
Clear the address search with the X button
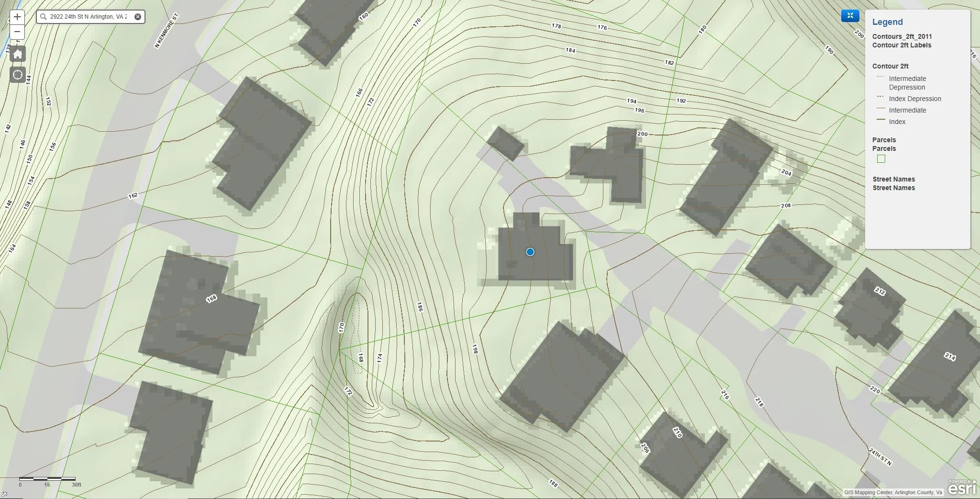tap(137, 16)
